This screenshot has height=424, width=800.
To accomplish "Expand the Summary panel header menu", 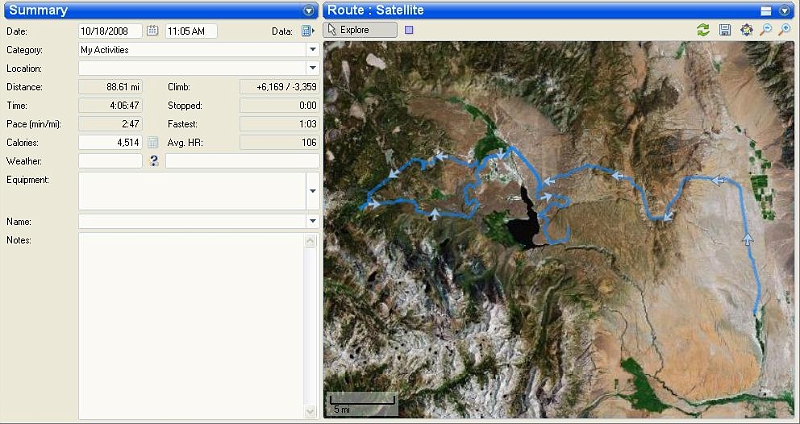I will click(x=308, y=11).
